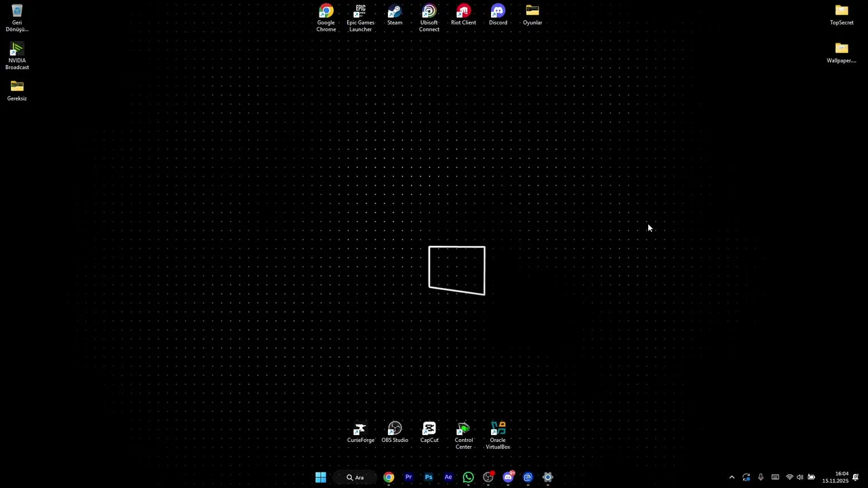Open the volume control in tray

tap(800, 478)
